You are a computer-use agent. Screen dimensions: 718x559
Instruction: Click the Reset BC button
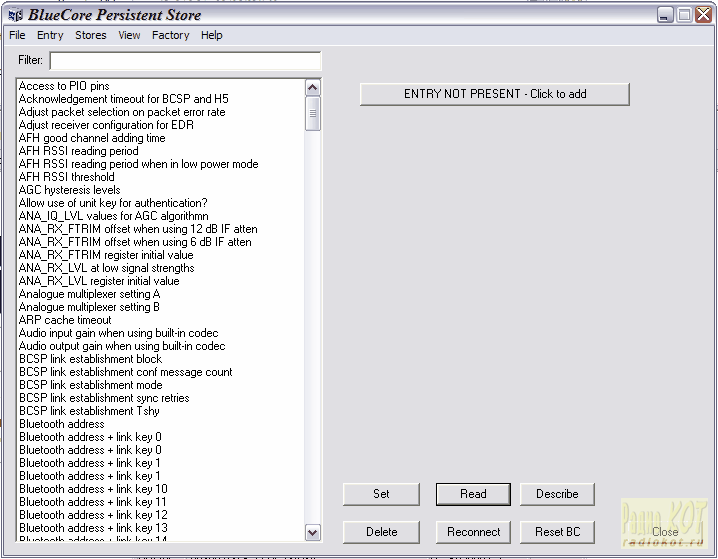point(557,532)
